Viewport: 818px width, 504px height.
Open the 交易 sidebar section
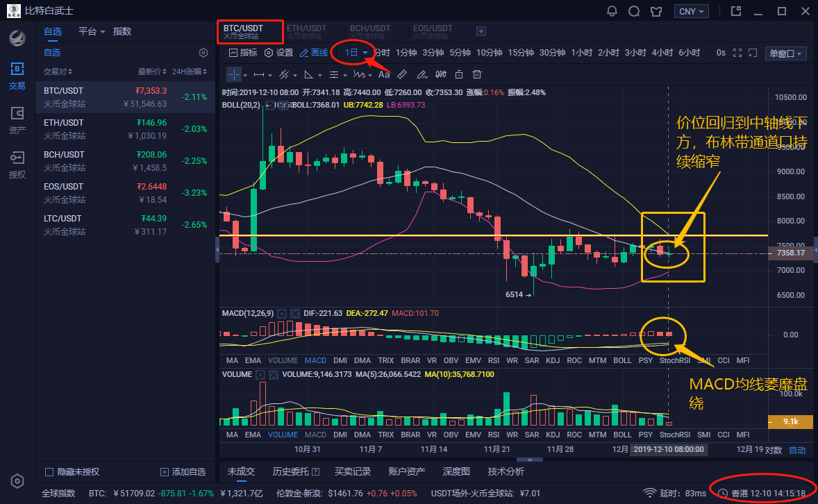click(x=17, y=76)
